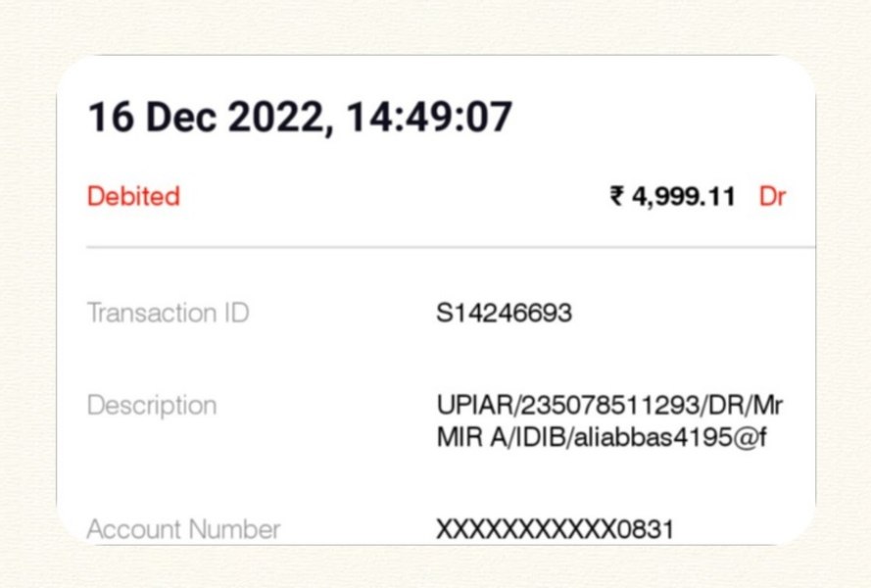Click the Description field label
The image size is (871, 588).
152,405
